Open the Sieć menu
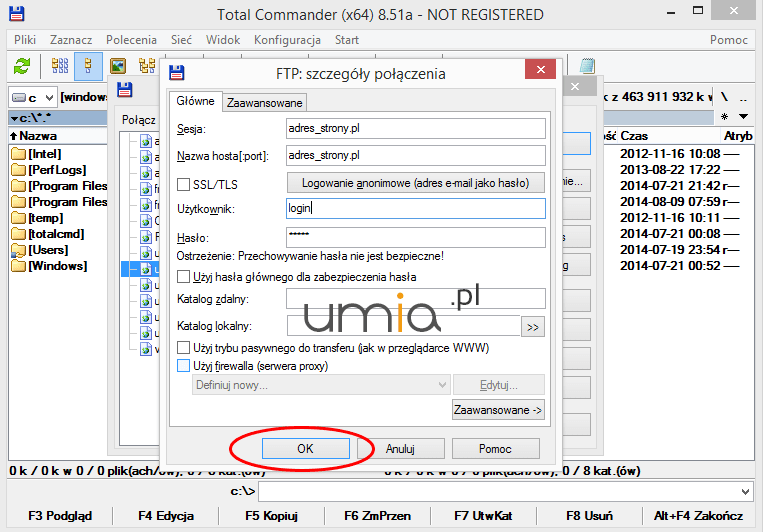This screenshot has width=763, height=532. (181, 40)
